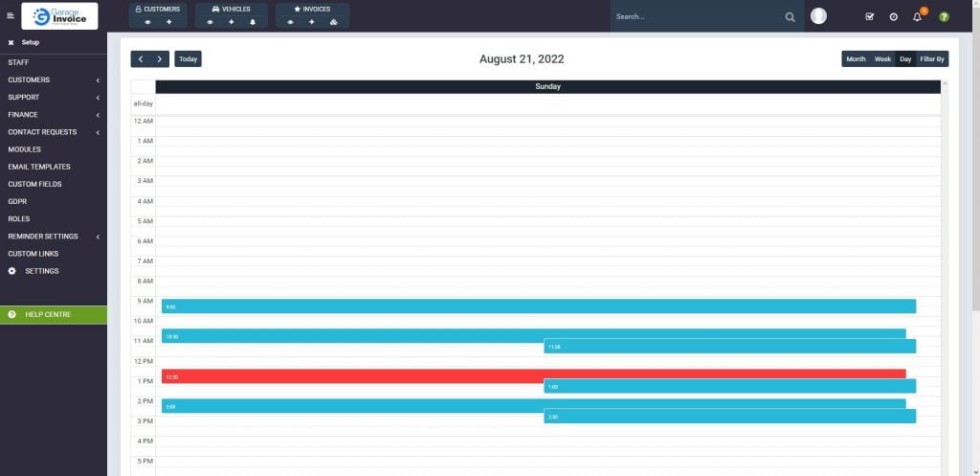The width and height of the screenshot is (980, 476).
Task: Open the notifications bell in the header
Action: 917,16
